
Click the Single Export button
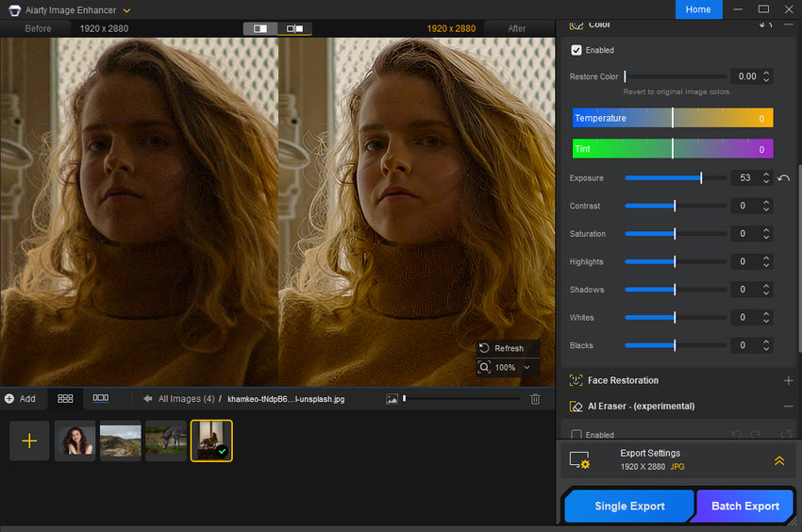pos(629,506)
